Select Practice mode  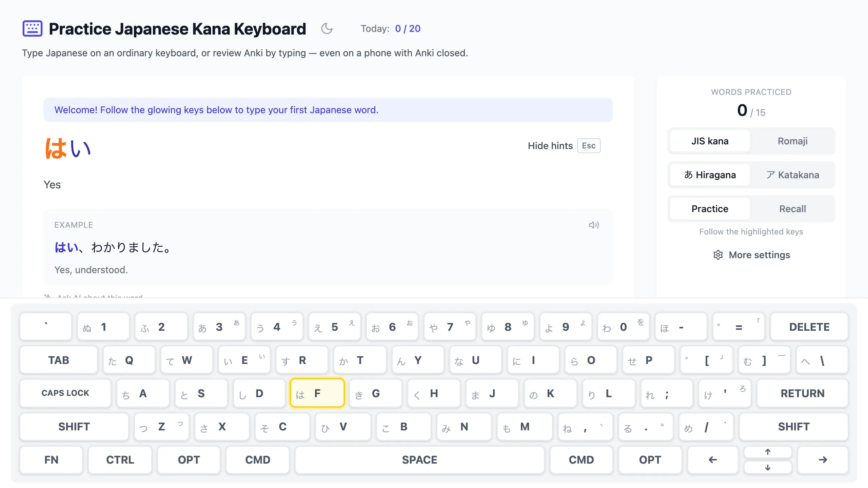coord(710,209)
